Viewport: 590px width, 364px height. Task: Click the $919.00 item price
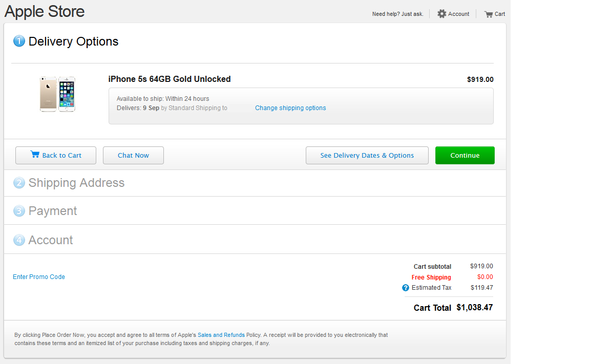pos(480,79)
